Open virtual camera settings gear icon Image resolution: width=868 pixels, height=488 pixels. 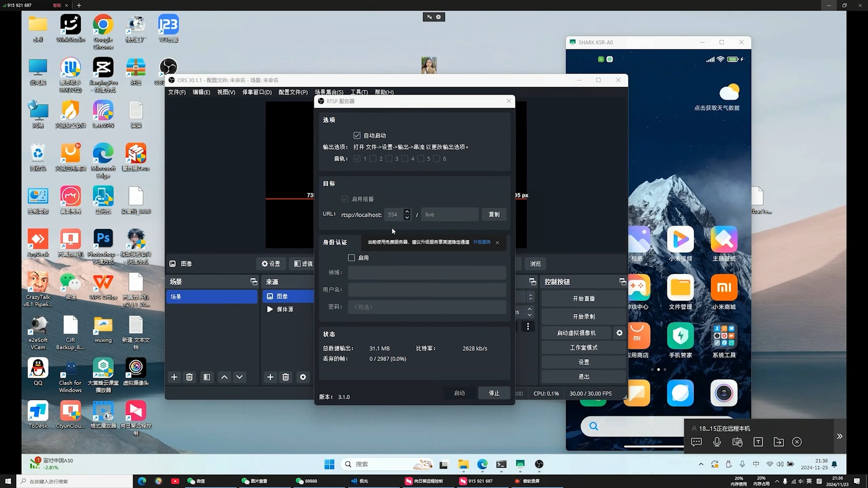click(x=619, y=333)
